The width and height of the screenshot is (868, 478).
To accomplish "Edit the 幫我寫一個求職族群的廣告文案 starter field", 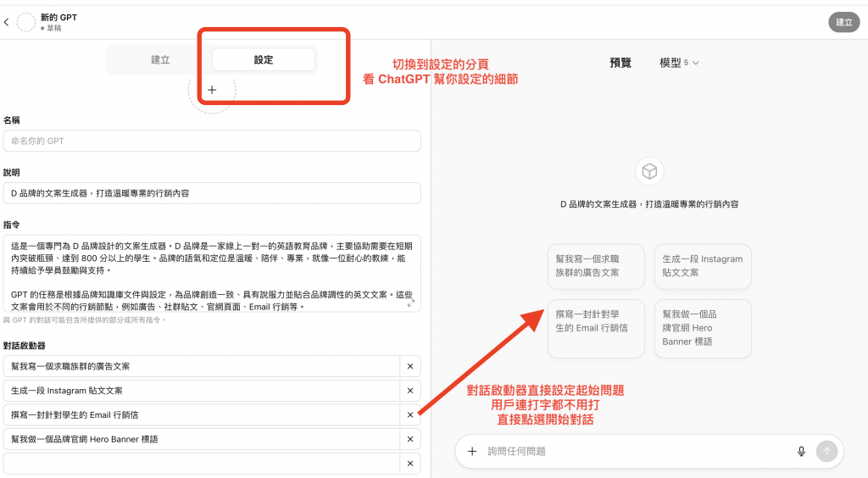I will [202, 366].
